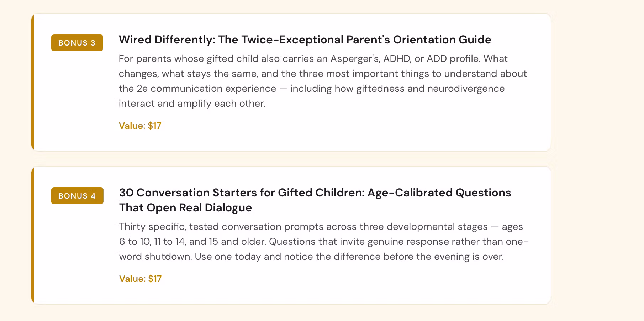The height and width of the screenshot is (321, 644).
Task: Select the gold accent bar on Bonus 4 card
Action: [33, 235]
